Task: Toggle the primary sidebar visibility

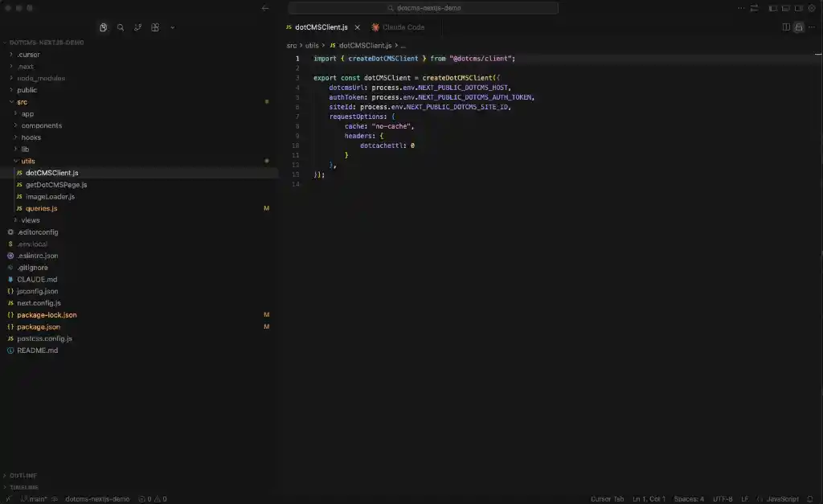Action: [772, 7]
